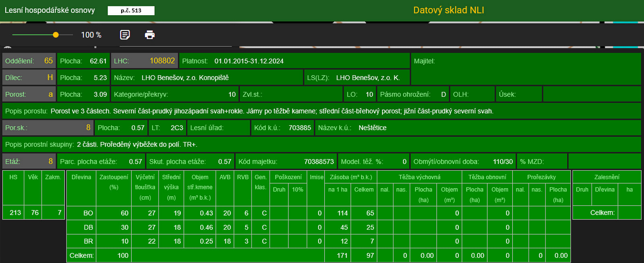Select the Porost a cell
This screenshot has height=263, width=644.
pos(29,95)
